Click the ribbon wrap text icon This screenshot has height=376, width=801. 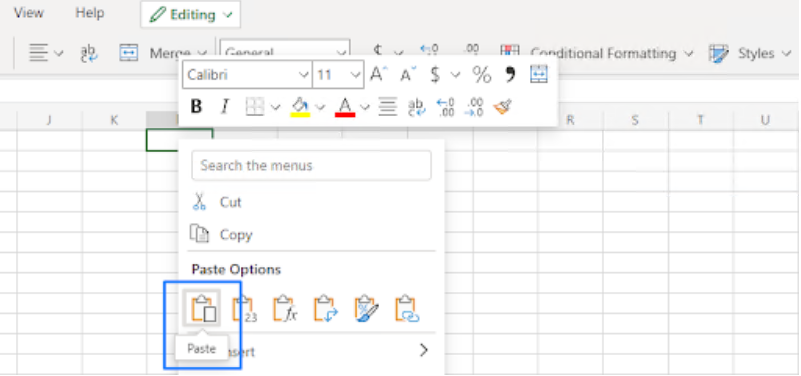[89, 53]
